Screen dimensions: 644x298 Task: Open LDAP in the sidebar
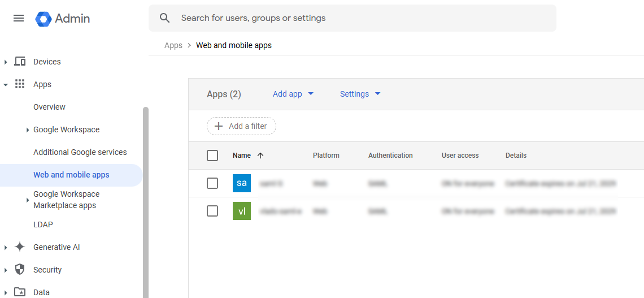point(43,225)
